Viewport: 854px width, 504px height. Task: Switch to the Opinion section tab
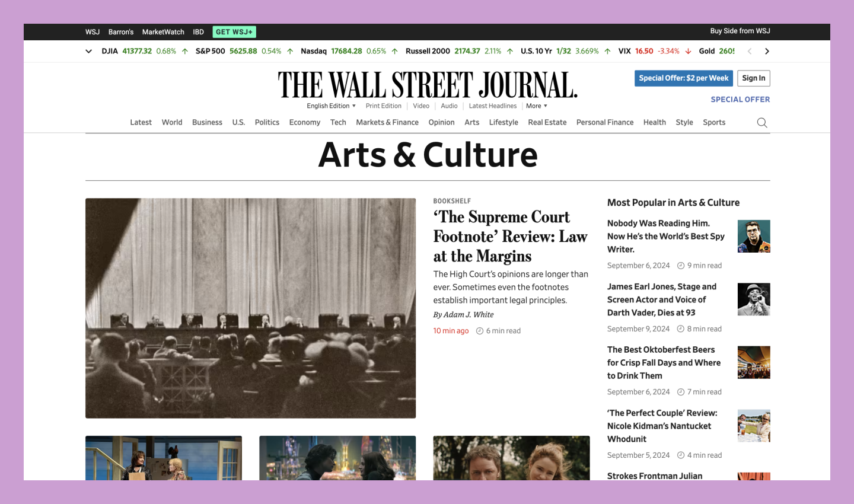click(441, 122)
